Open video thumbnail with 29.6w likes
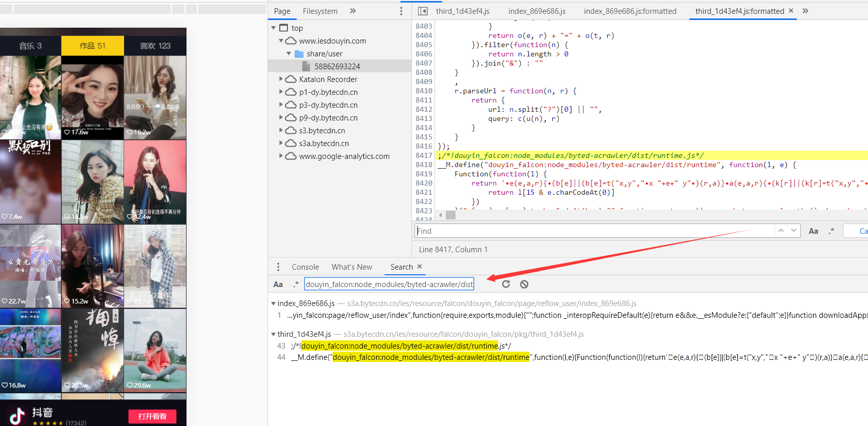Screen dimensions: 868x426 [x=155, y=350]
